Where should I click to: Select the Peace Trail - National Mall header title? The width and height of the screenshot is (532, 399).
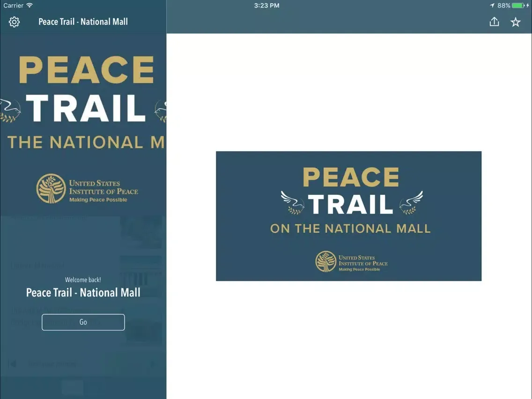click(x=83, y=22)
